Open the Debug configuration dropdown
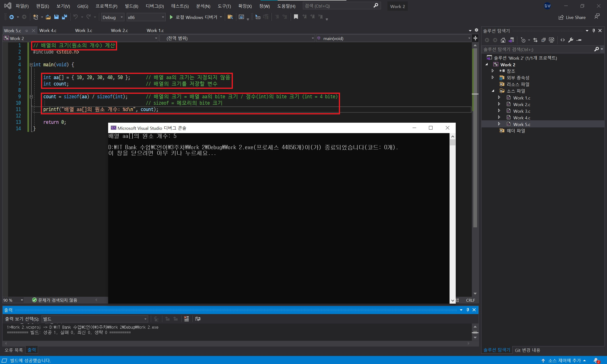Screen dimensions: 607x364 122,17
